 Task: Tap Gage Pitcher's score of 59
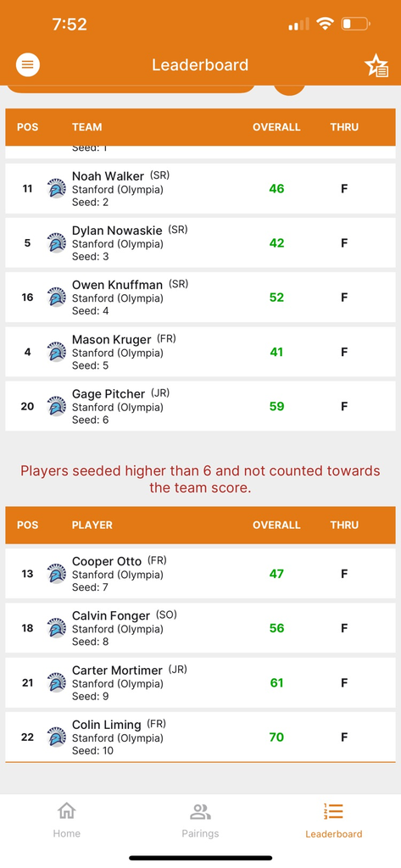pyautogui.click(x=276, y=406)
